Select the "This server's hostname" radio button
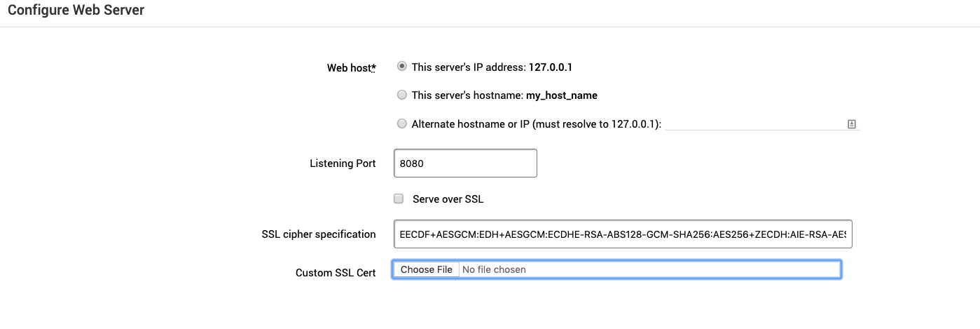This screenshot has height=329, width=980. click(x=401, y=95)
